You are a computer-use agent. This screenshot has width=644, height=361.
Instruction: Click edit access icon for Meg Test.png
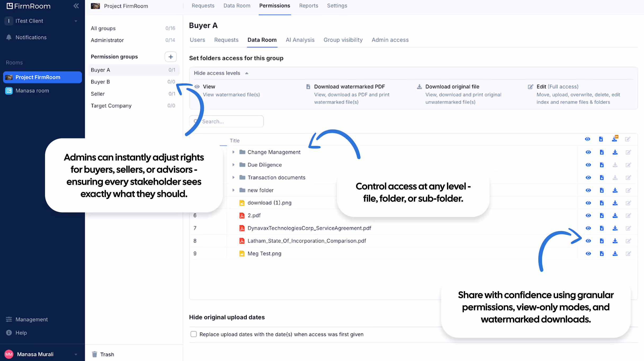[x=628, y=254]
